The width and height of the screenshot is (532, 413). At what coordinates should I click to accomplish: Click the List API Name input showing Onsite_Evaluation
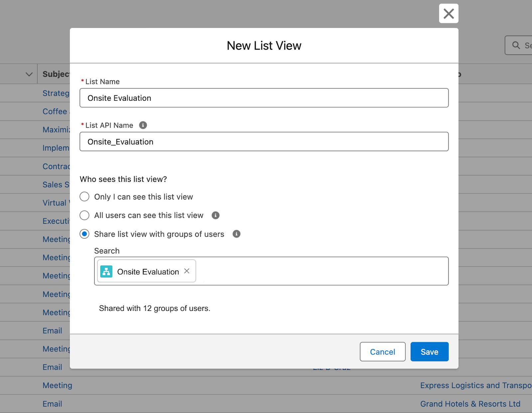coord(264,141)
